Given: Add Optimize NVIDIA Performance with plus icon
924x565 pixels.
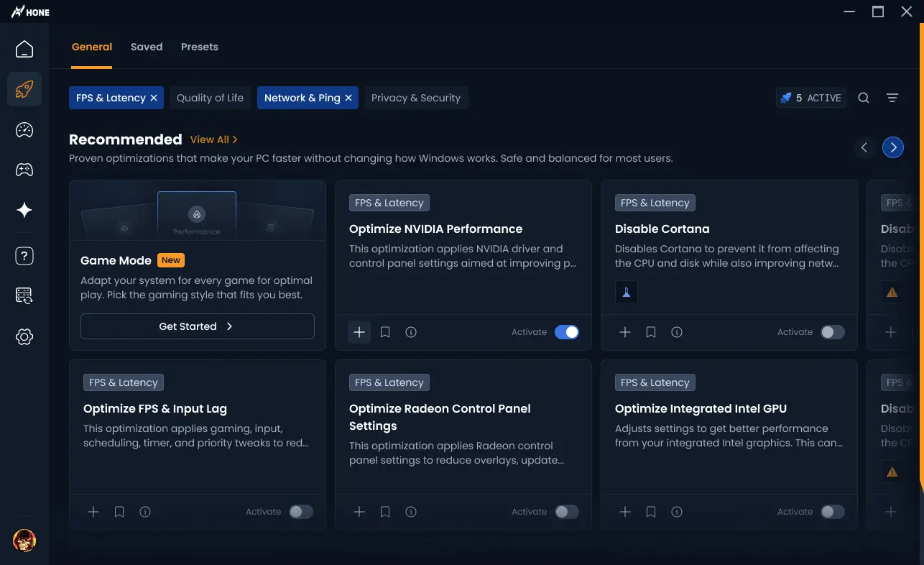Looking at the screenshot, I should 359,332.
